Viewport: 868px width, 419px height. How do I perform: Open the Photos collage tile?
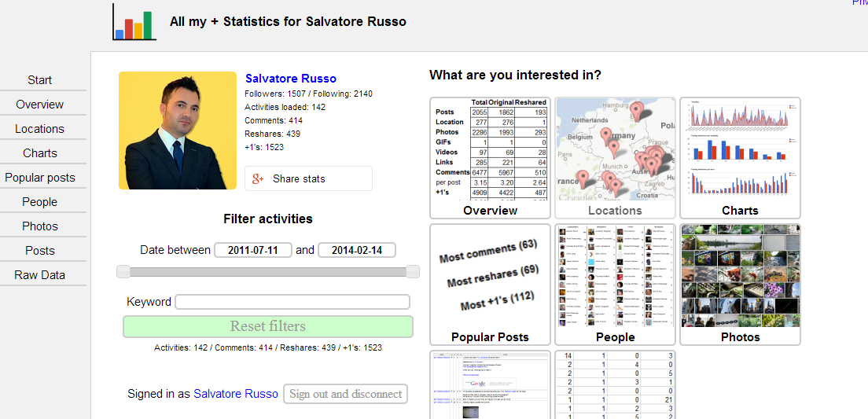coord(740,285)
